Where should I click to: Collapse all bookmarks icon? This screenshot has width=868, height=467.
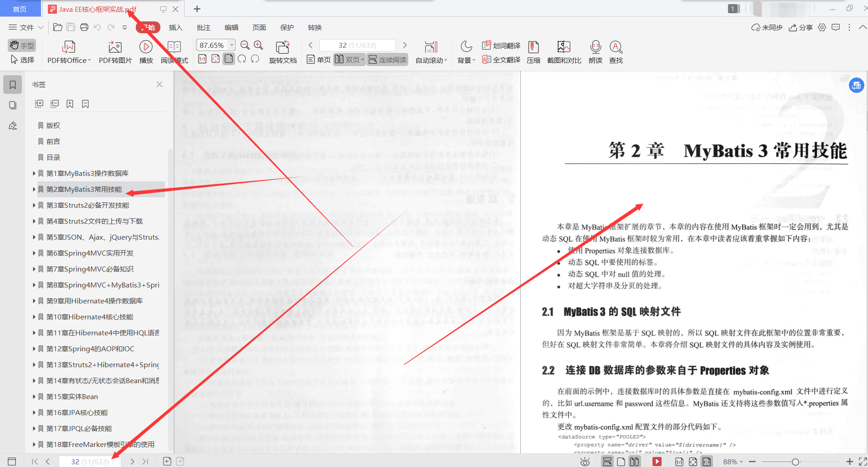(55, 104)
